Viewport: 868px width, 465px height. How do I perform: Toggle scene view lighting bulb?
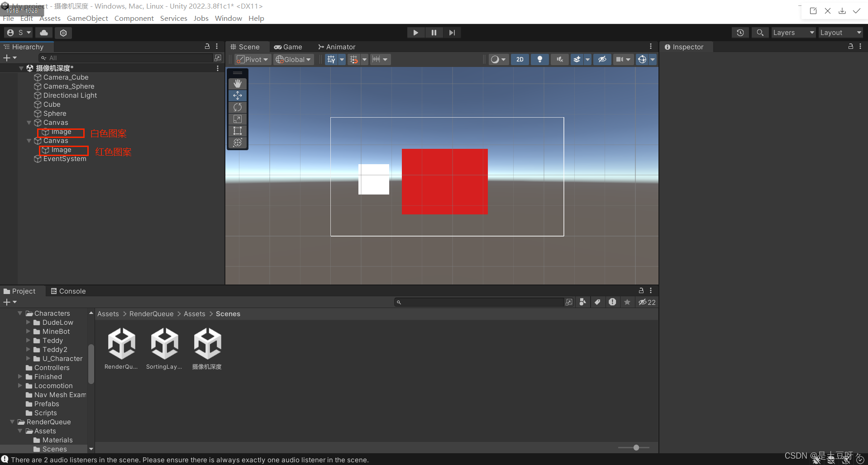(x=539, y=59)
